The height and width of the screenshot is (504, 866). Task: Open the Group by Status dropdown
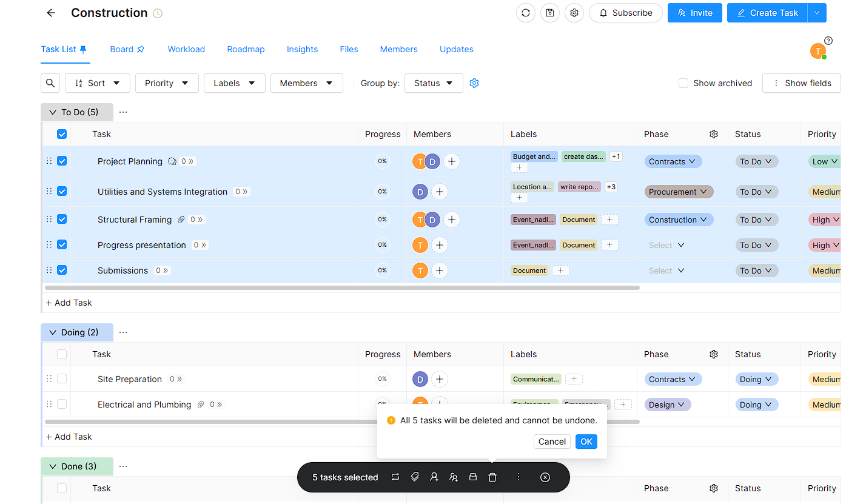pos(434,83)
